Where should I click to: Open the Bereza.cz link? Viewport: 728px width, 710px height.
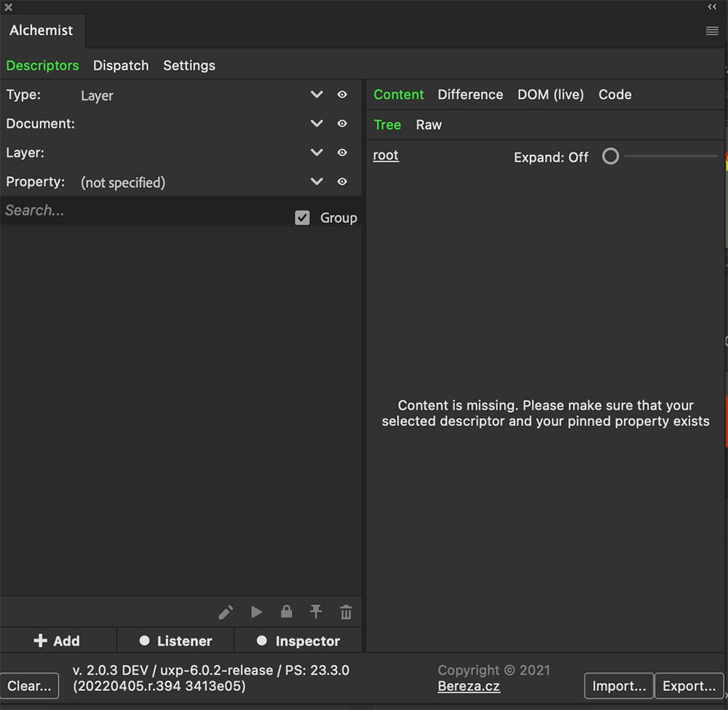469,686
